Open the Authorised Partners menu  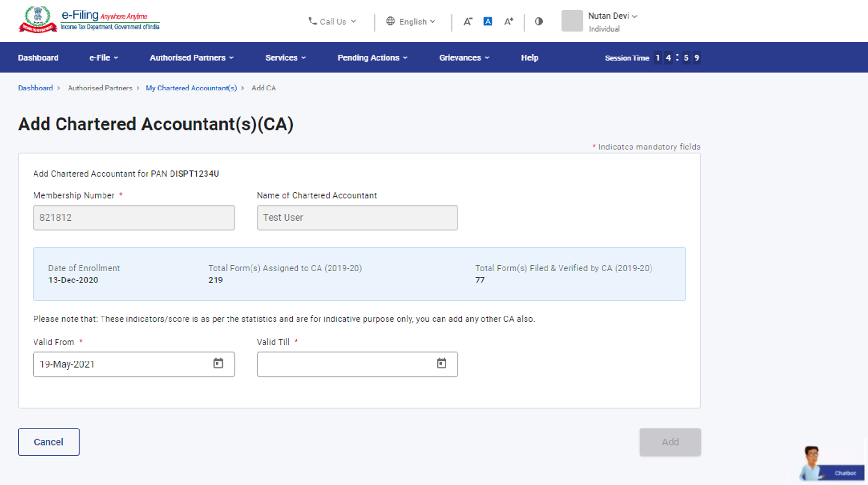(192, 58)
